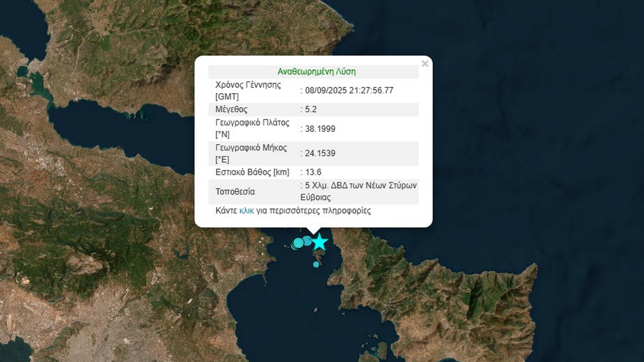
Task: Select the largest cyan circle aftershock marker
Action: pos(299,243)
